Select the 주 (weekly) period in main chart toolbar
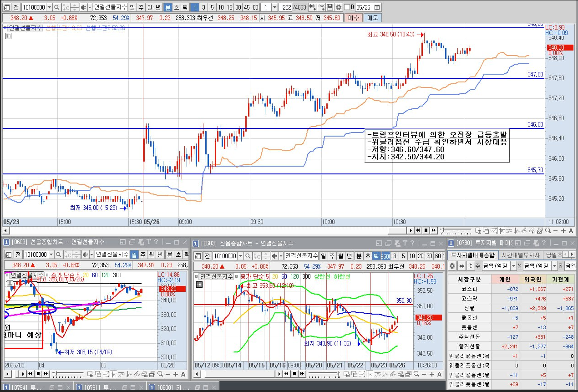The width and height of the screenshot is (578, 392). [x=141, y=7]
